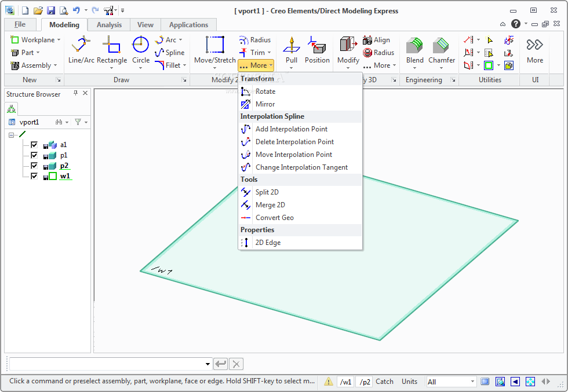The width and height of the screenshot is (568, 392).
Task: Open the Assembly dropdown
Action: (x=56, y=65)
